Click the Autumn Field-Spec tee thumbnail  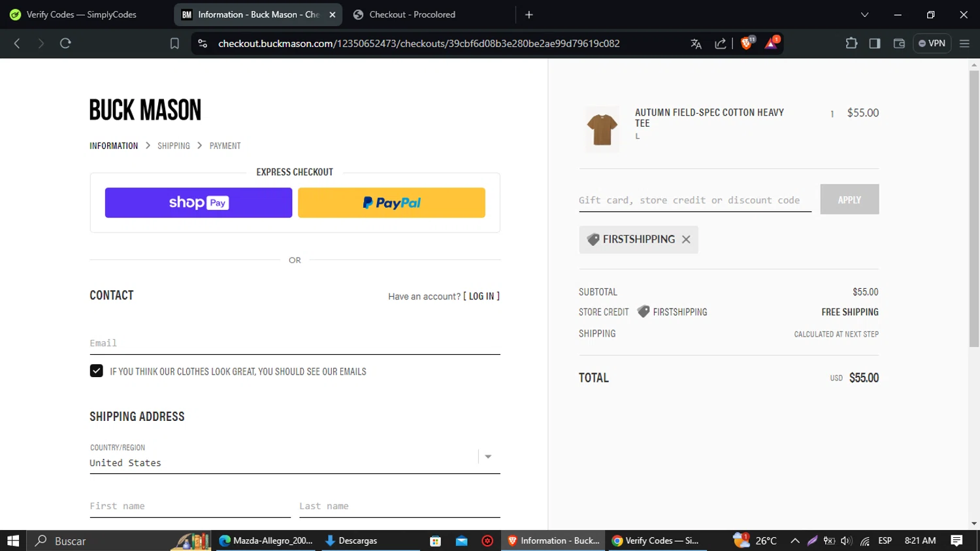(602, 129)
